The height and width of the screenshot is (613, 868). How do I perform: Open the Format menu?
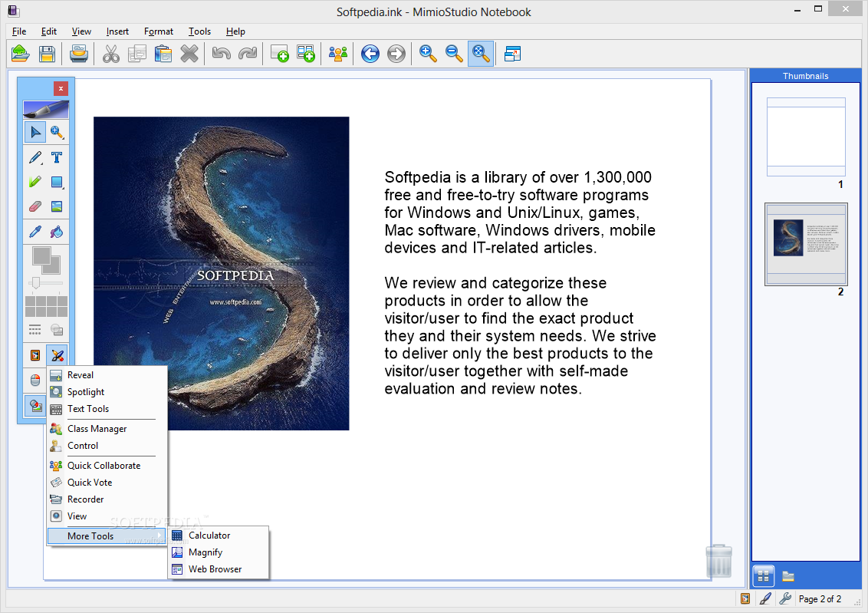[x=158, y=31]
